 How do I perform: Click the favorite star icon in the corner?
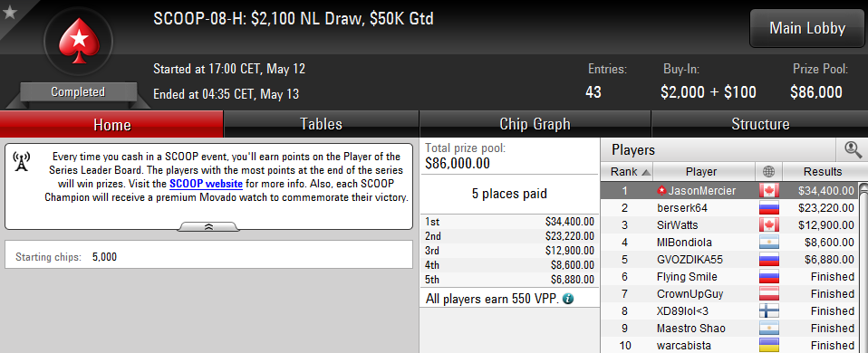click(9, 12)
